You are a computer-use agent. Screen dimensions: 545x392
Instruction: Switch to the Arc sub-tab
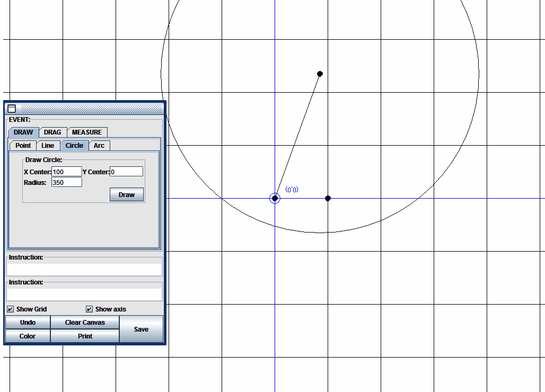coord(99,146)
